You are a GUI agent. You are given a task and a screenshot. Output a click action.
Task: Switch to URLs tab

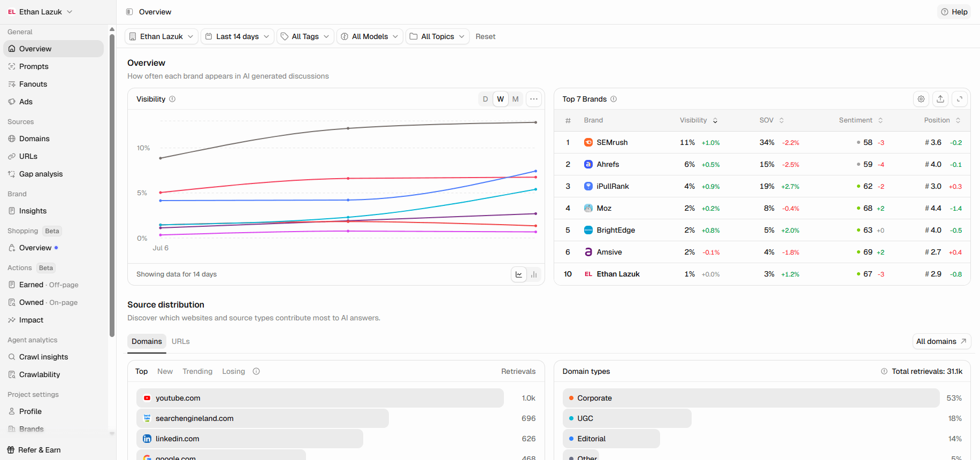[x=181, y=341]
